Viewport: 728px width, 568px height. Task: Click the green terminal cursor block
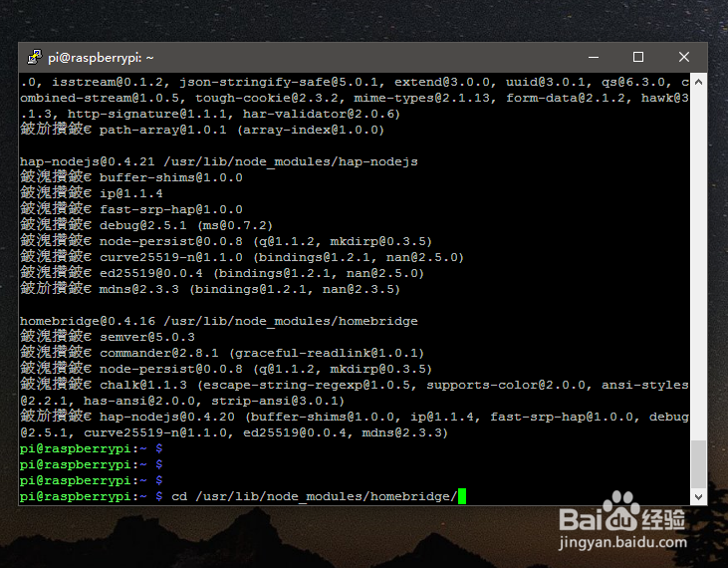(x=462, y=496)
